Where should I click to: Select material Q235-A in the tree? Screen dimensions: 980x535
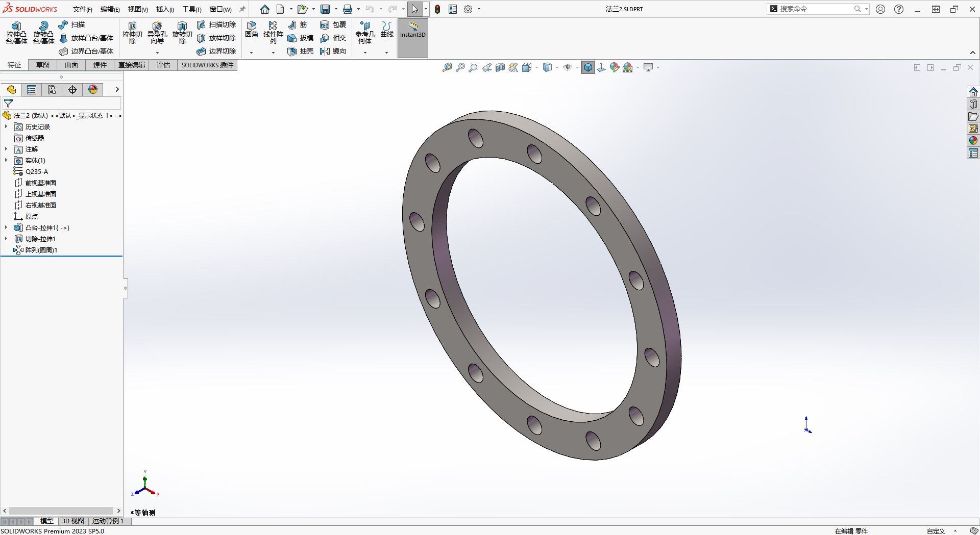pyautogui.click(x=31, y=171)
